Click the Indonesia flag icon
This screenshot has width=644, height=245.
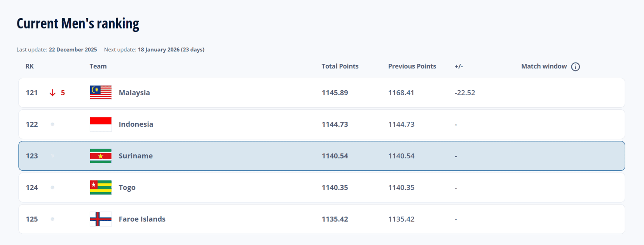coord(101,124)
